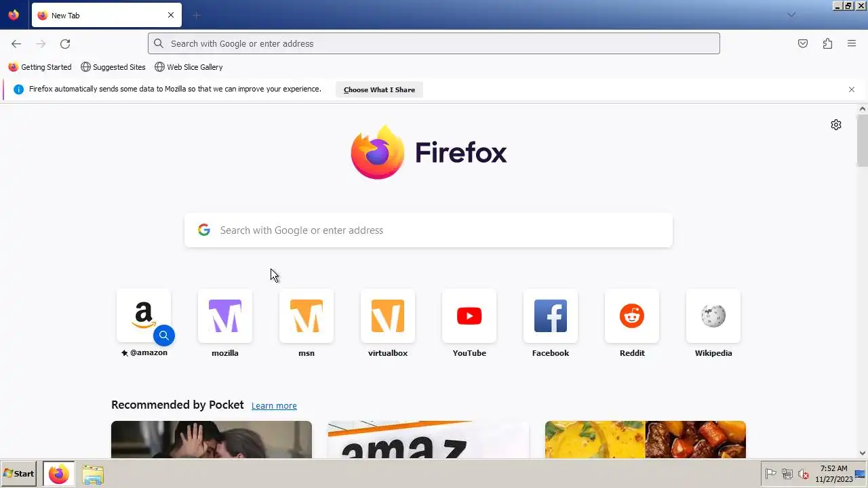Click the Recommended by Pocket heading
This screenshot has height=488, width=868.
(178, 405)
